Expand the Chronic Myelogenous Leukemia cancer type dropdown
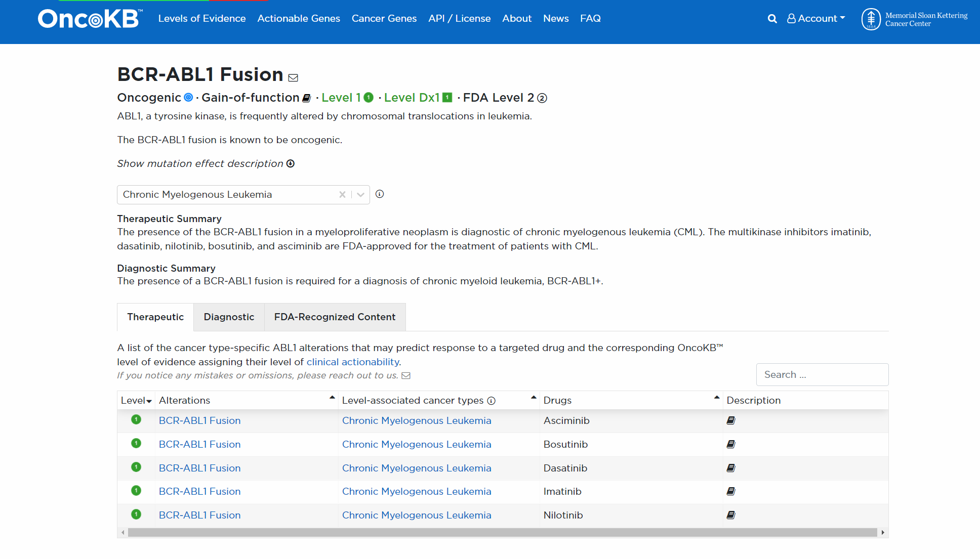The height and width of the screenshot is (559, 980). [x=360, y=194]
